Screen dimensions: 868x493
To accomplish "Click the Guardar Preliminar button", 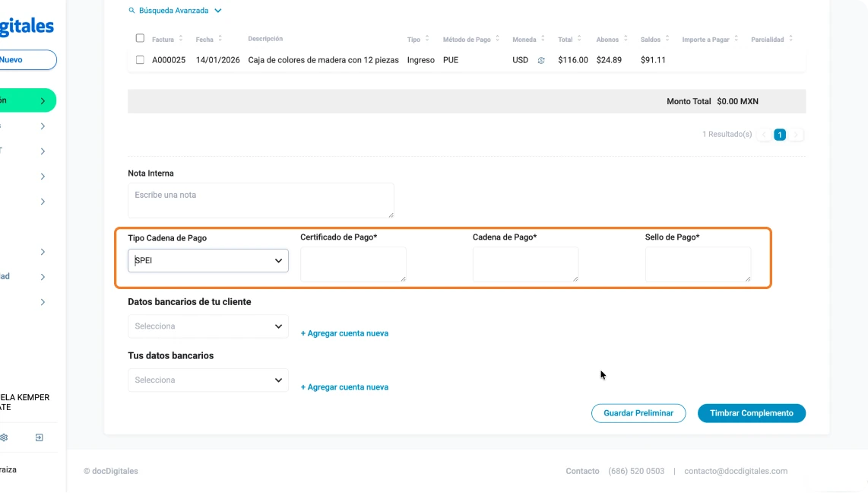I will (x=638, y=413).
